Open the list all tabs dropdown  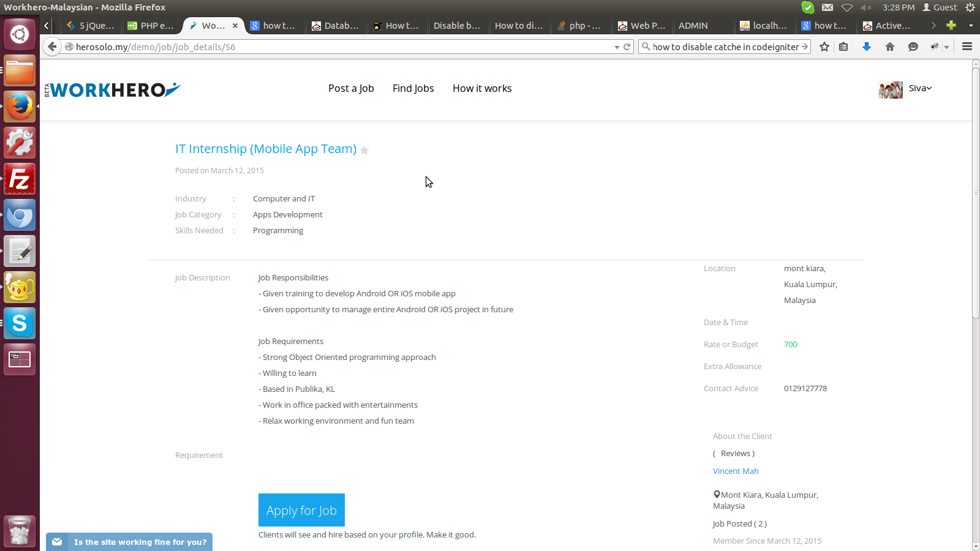pyautogui.click(x=971, y=26)
